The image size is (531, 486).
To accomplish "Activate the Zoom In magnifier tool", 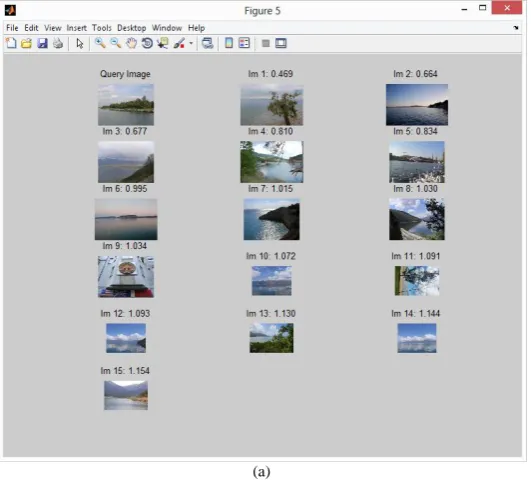I will click(x=100, y=43).
